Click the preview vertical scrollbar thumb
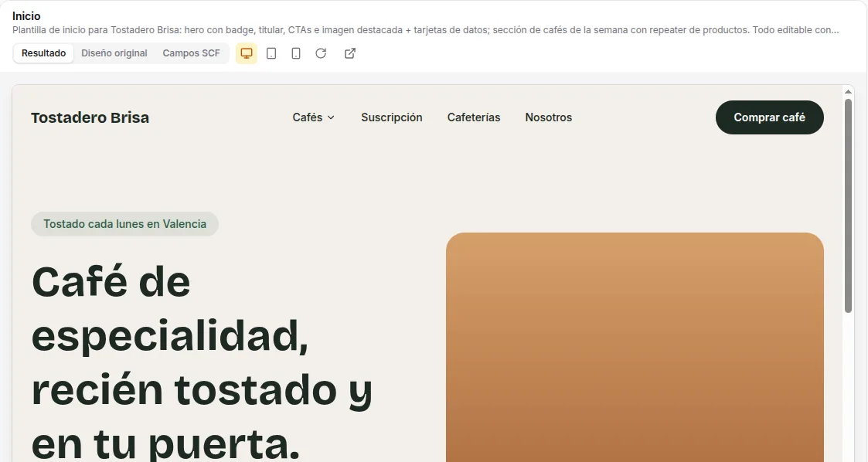Viewport: 868px width, 462px height. [848, 206]
